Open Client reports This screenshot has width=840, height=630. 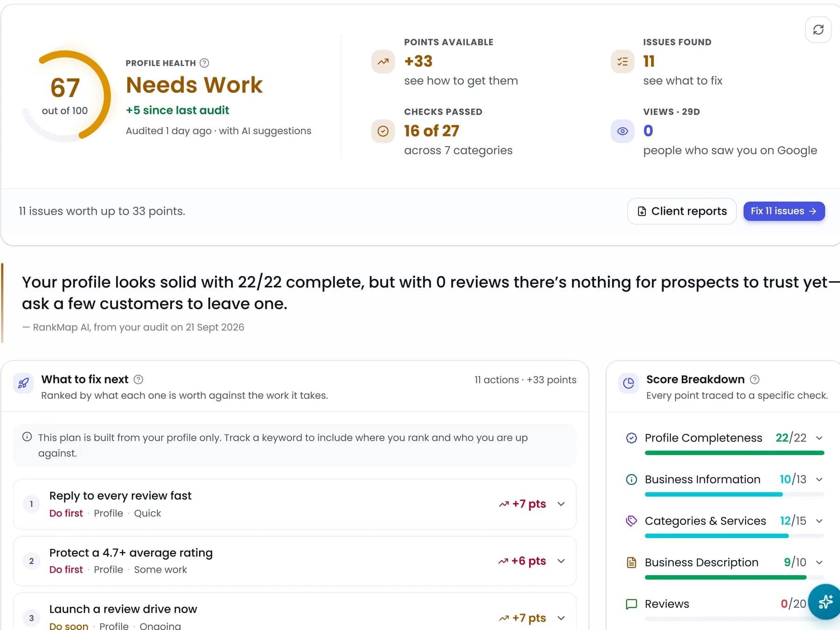point(682,211)
